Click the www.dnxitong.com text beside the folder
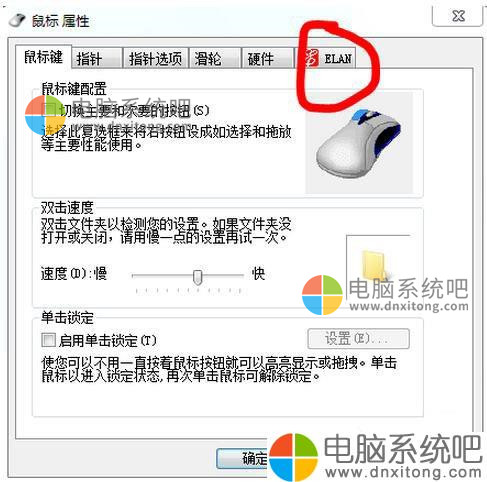Screen dimensions: 487x482 (x=409, y=306)
